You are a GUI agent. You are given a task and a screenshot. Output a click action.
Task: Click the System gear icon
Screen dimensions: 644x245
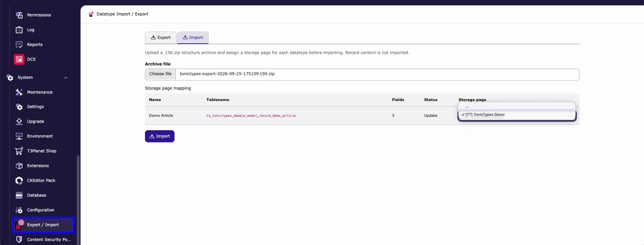tap(10, 78)
